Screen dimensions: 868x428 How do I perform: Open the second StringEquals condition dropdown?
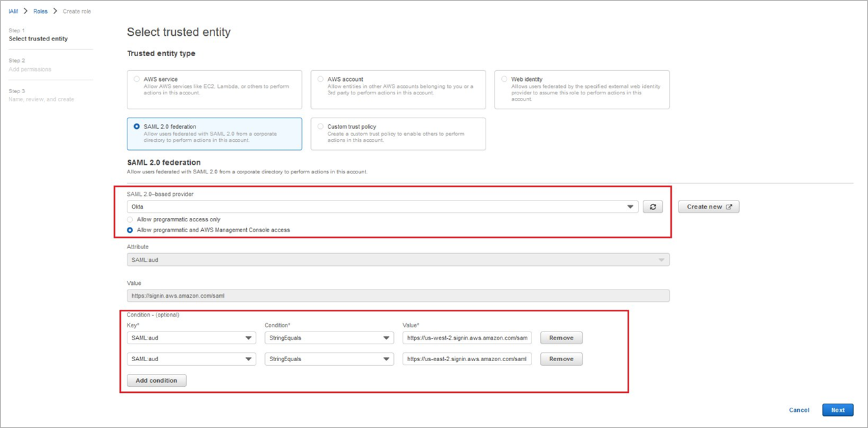tap(328, 359)
